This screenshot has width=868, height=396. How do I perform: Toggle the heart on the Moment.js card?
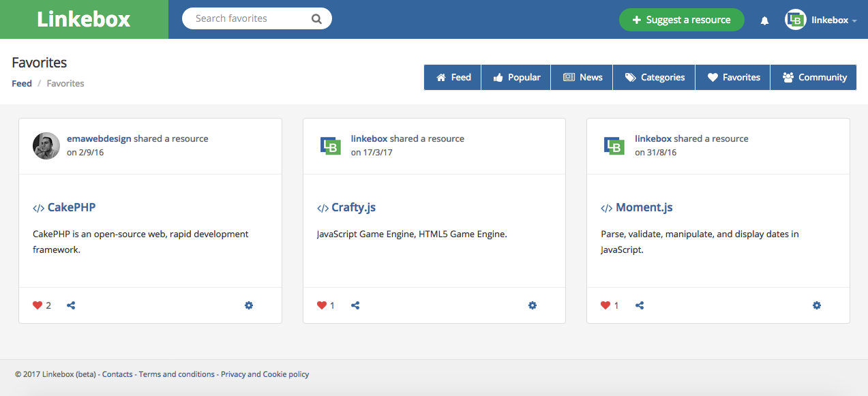605,305
